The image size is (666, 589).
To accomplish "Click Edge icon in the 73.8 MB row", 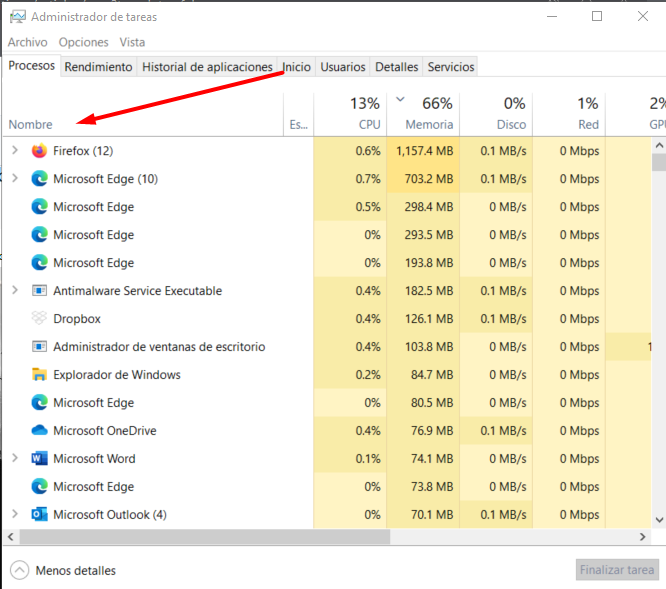I will click(39, 487).
